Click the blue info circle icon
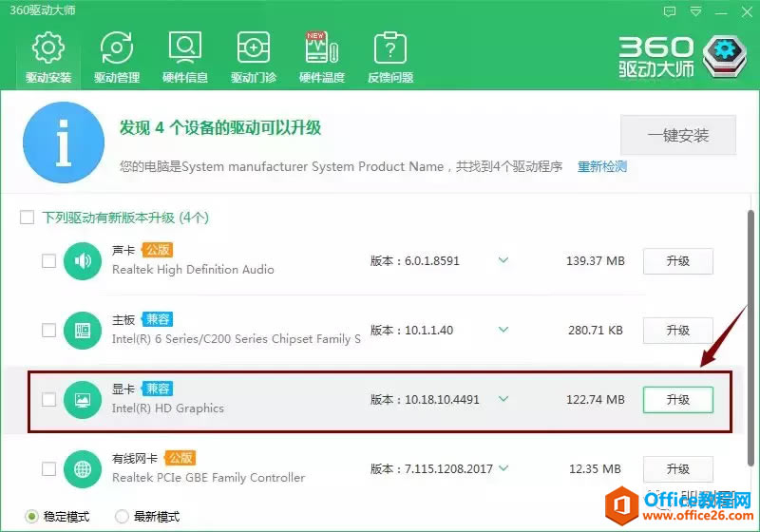Image resolution: width=760 pixels, height=532 pixels. point(64,142)
